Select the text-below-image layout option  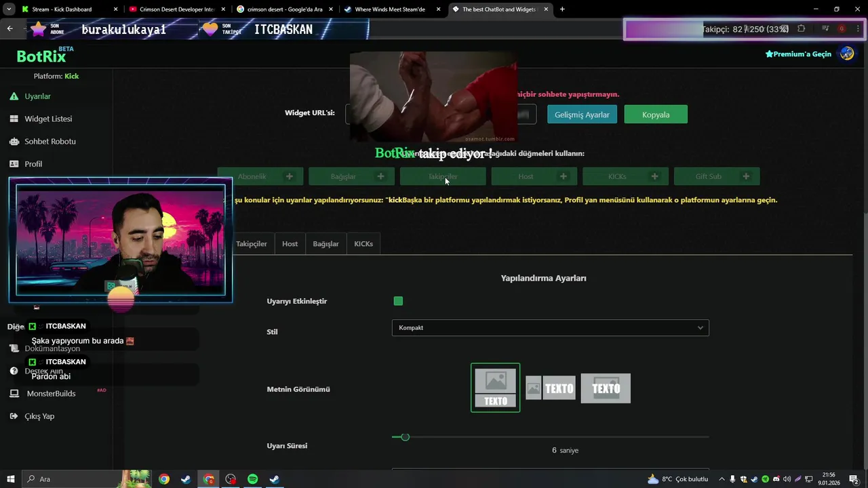496,388
